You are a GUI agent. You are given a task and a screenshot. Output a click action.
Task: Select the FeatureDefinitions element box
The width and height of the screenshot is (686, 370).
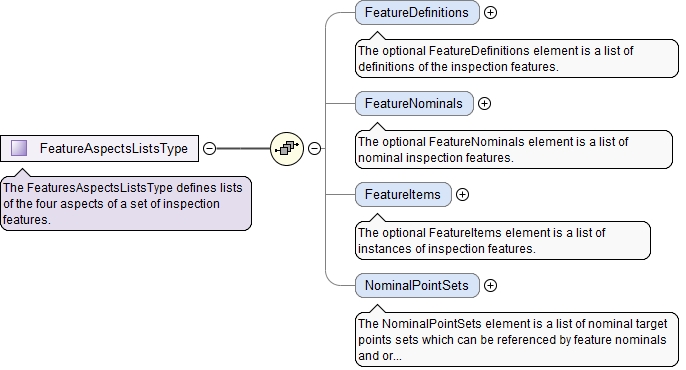417,13
